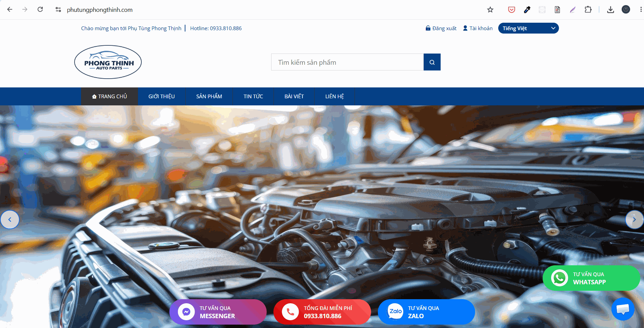Click the faded grid extension icon
The width and height of the screenshot is (644, 328).
(x=542, y=9)
